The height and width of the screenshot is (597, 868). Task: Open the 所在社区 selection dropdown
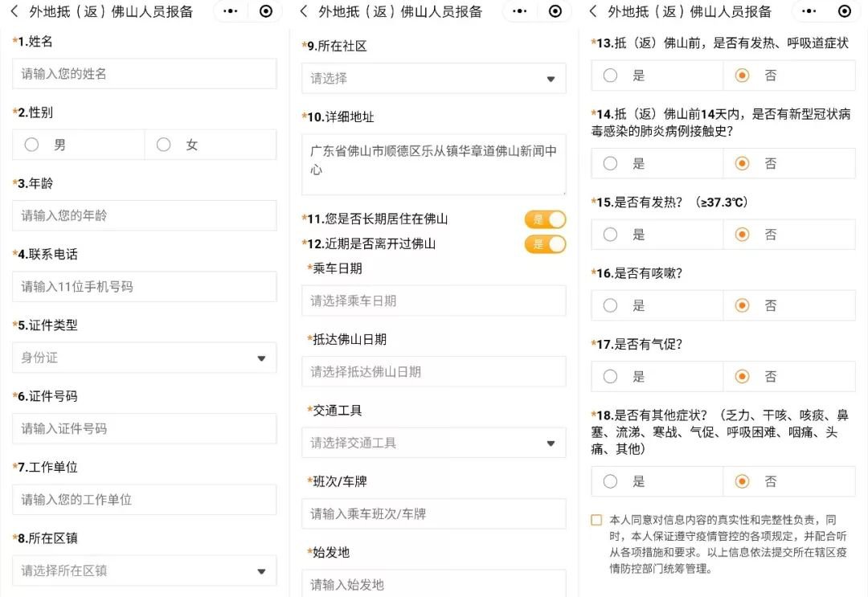click(x=434, y=79)
